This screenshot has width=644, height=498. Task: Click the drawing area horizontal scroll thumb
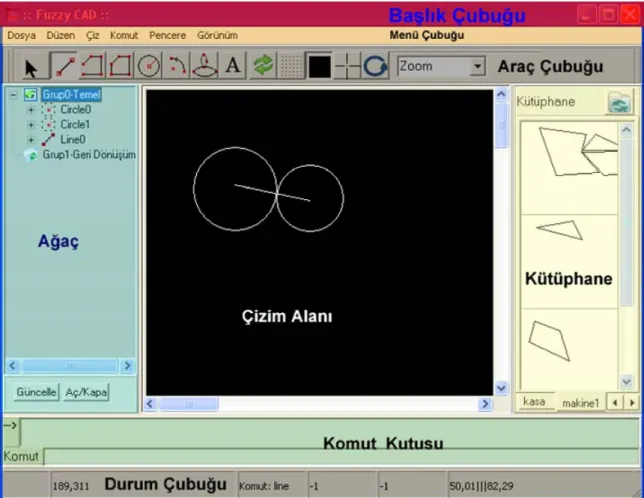189,404
